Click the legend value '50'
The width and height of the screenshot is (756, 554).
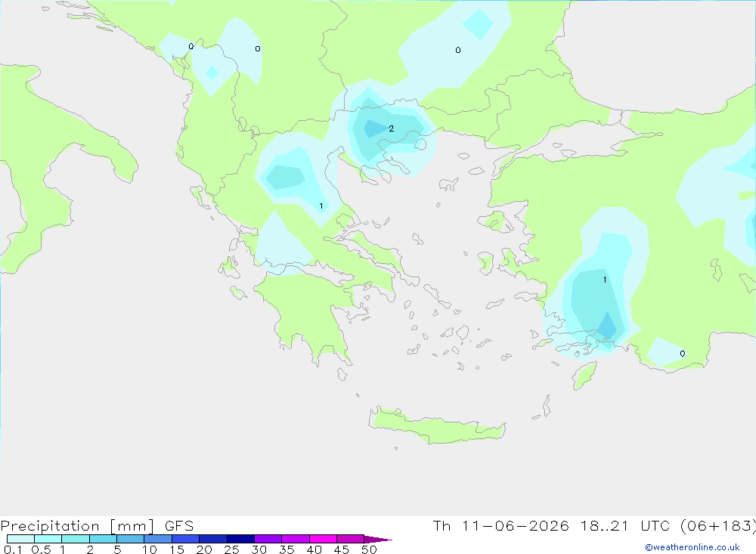pyautogui.click(x=370, y=549)
